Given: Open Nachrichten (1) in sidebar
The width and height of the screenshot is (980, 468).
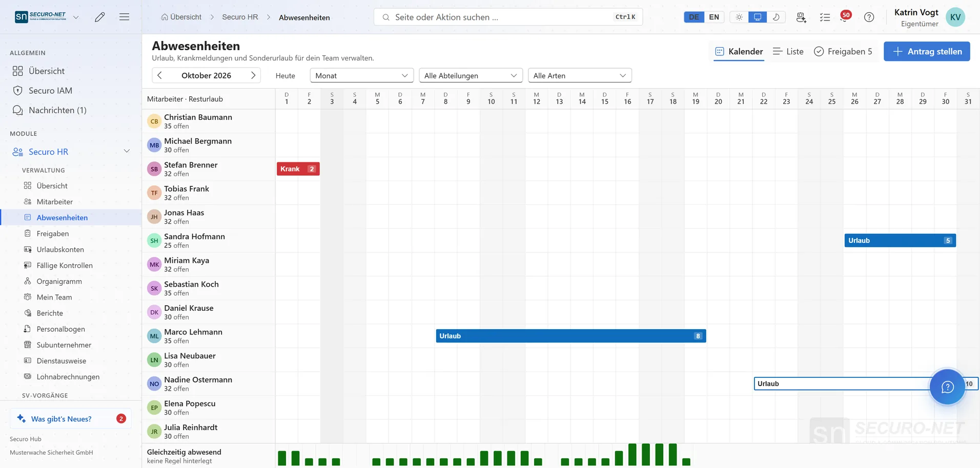Looking at the screenshot, I should (57, 110).
